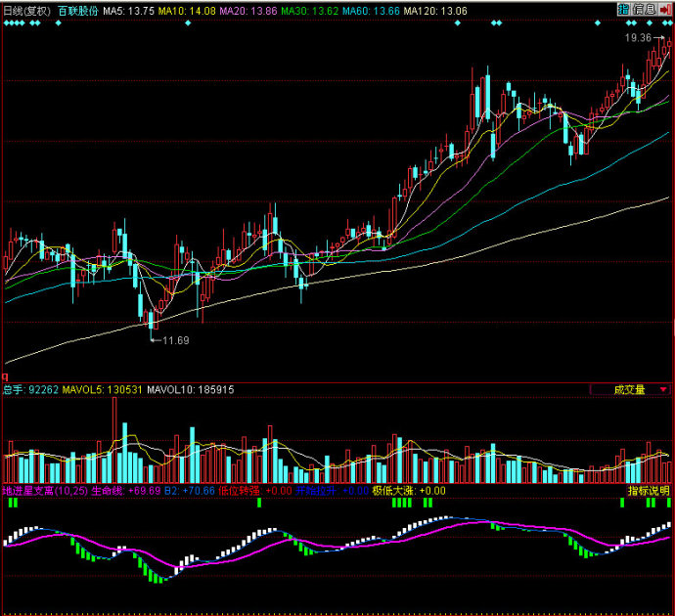Viewport: 675px width, 616px height.
Task: Select the MA10: 14.08 moving average label
Action: pos(187,11)
